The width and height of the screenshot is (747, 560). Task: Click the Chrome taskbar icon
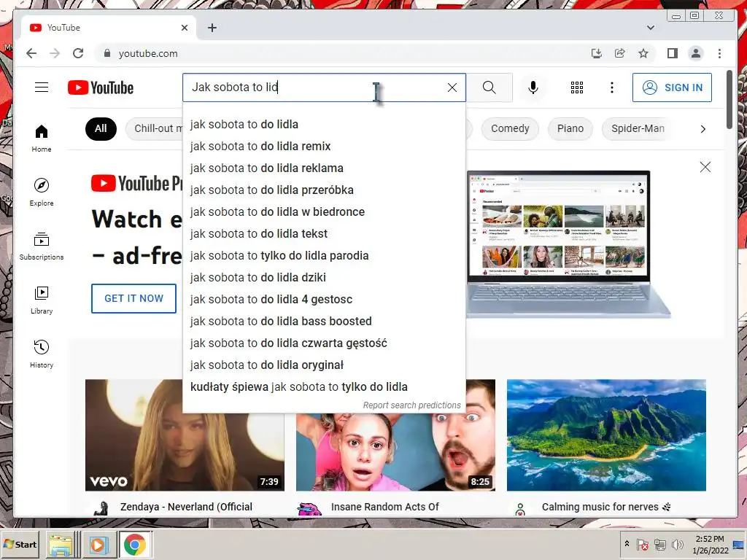[x=135, y=545]
